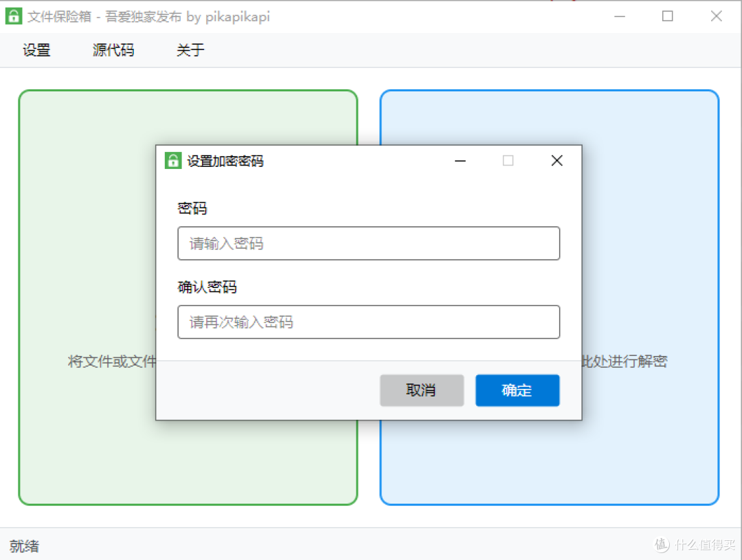Screen dimensions: 742x560
Task: Confirm with the 确定 button
Action: [x=517, y=390]
